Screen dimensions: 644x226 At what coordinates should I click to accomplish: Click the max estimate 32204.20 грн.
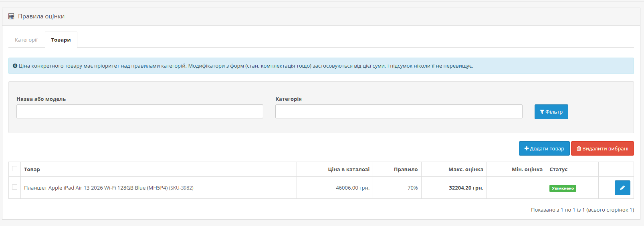point(466,188)
